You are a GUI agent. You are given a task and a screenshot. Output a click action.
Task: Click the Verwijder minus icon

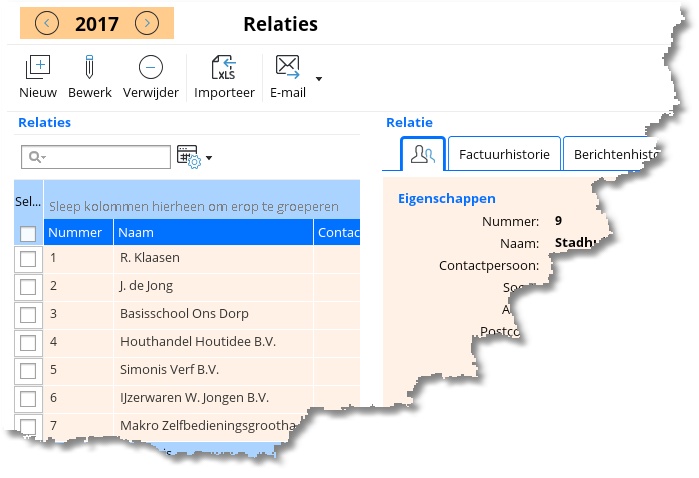(x=150, y=68)
